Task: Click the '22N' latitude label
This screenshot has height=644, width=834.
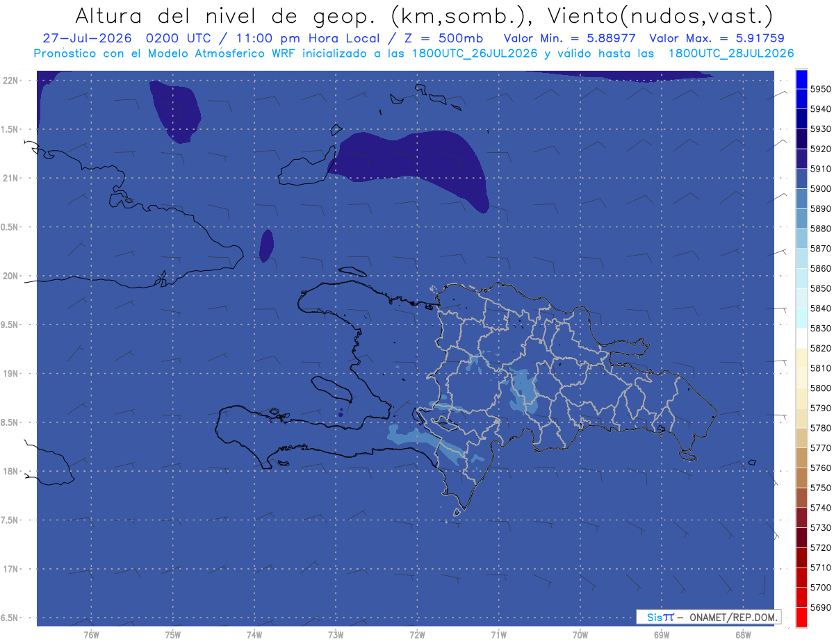Action: (x=10, y=81)
